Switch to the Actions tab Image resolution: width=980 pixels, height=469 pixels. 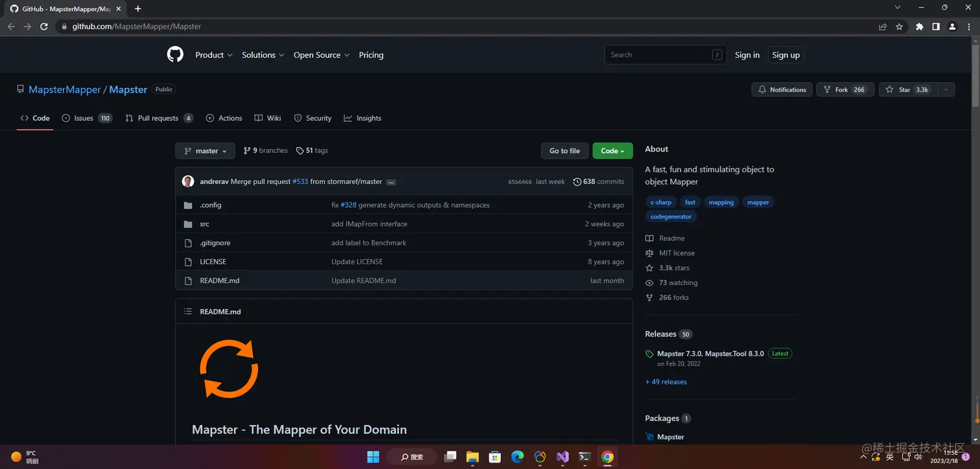pyautogui.click(x=224, y=118)
